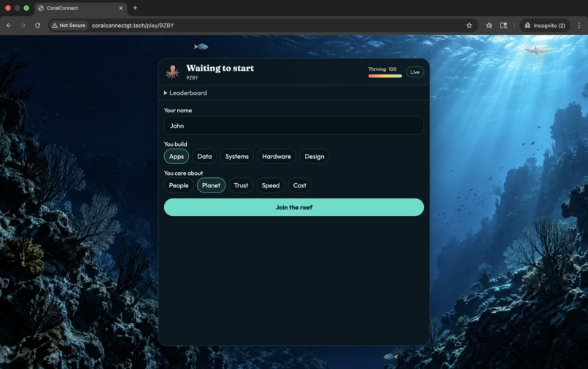The height and width of the screenshot is (369, 588).
Task: Select the People care-about chip
Action: (x=179, y=185)
